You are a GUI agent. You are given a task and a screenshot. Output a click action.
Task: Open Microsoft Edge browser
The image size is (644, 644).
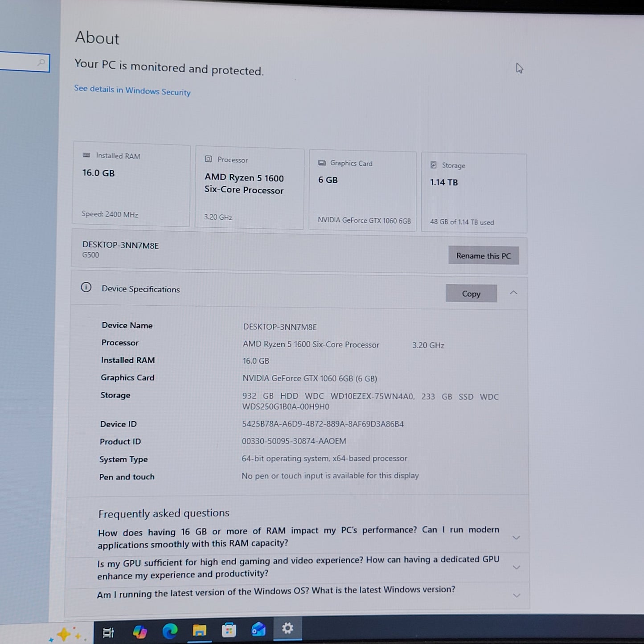point(170,631)
